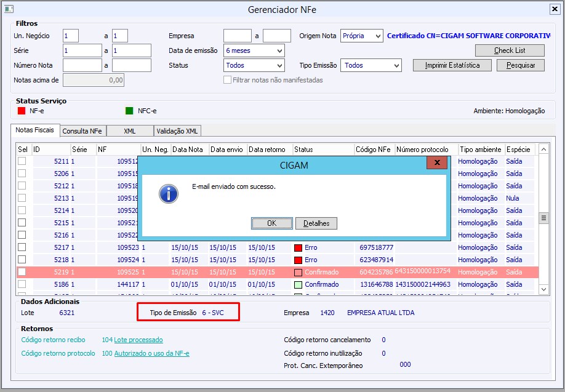
Task: Tick the checkbox for row 5211
Action: pos(22,161)
